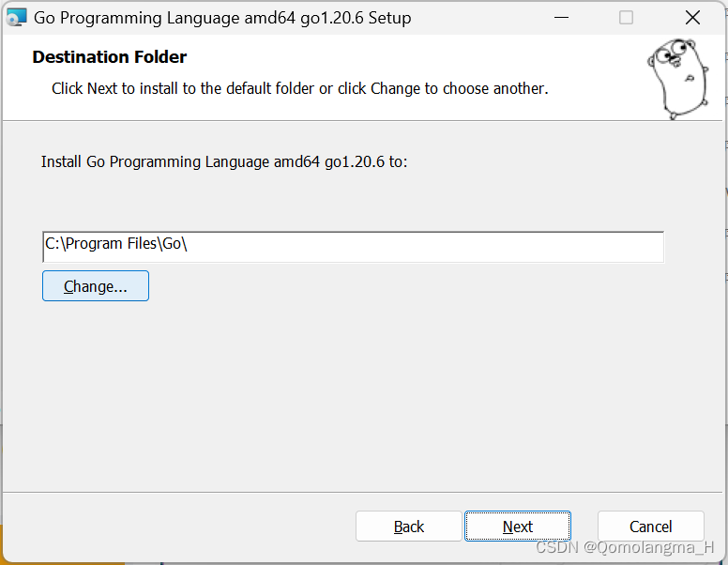This screenshot has height=565, width=728.
Task: Click the 'Click Next to install' instruction text
Action: (x=300, y=88)
